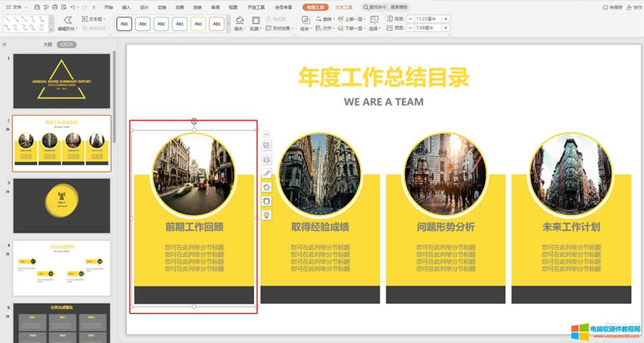Image resolution: width=644 pixels, height=343 pixels.
Task: Switch to outline (大纲) view toggle
Action: 47,44
